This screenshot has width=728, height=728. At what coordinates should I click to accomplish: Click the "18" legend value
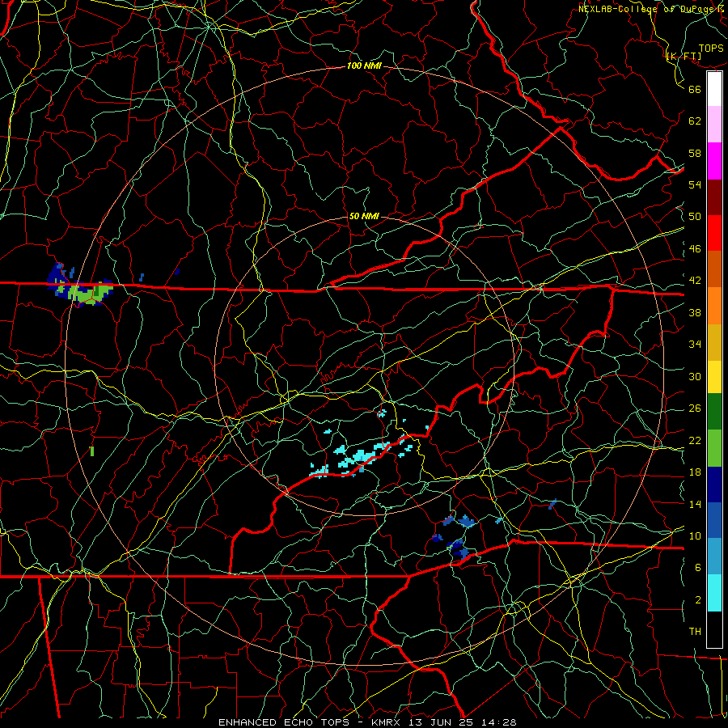[695, 472]
